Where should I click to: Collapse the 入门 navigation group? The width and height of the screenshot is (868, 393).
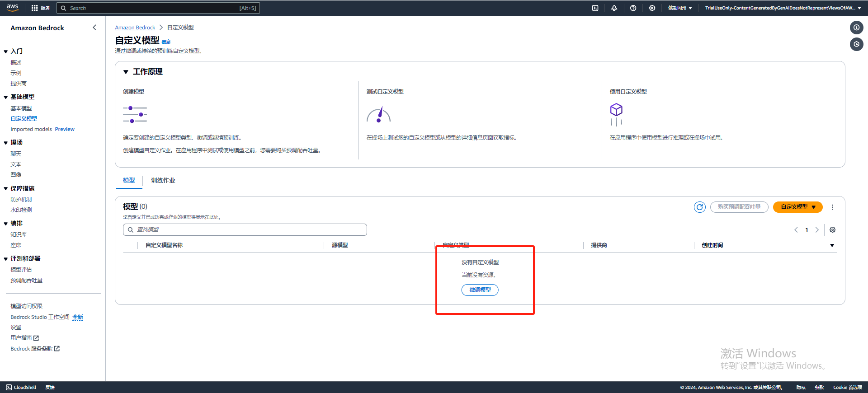coord(5,51)
